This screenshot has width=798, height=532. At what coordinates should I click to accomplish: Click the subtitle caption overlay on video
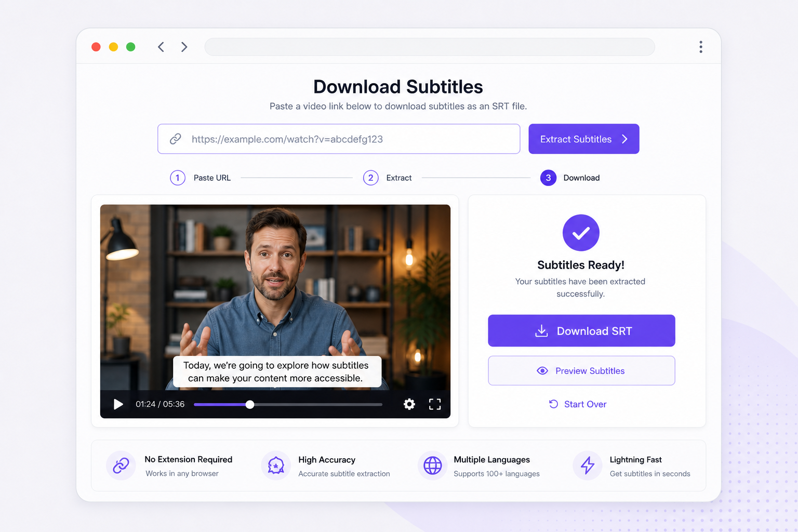[x=277, y=371]
